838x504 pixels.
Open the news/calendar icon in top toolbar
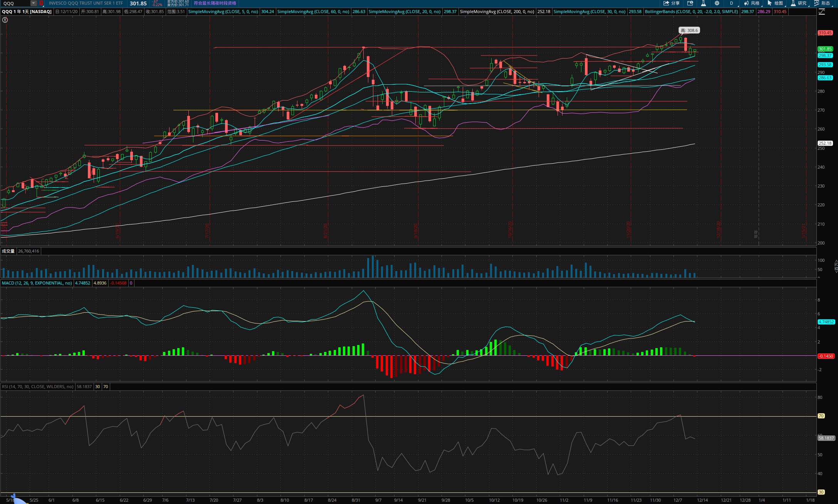(x=690, y=3)
